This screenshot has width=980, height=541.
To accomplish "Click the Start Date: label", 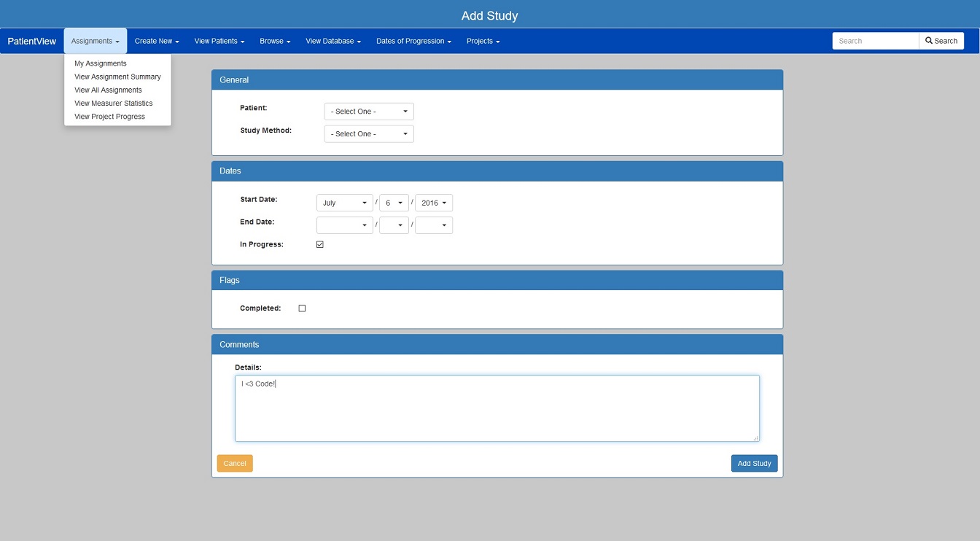I will [259, 199].
